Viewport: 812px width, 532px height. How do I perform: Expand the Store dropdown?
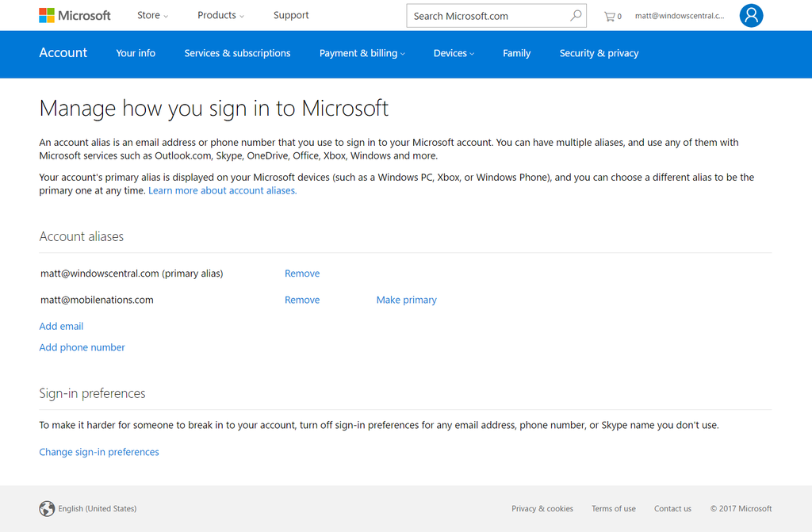coord(152,15)
